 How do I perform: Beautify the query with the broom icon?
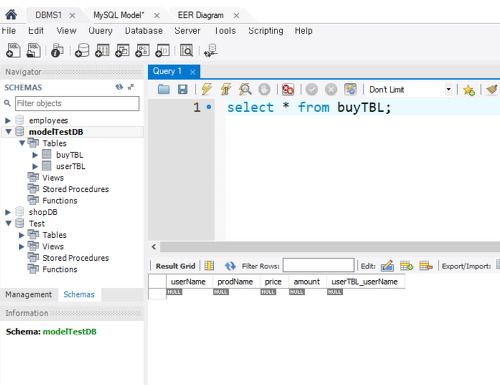492,89
